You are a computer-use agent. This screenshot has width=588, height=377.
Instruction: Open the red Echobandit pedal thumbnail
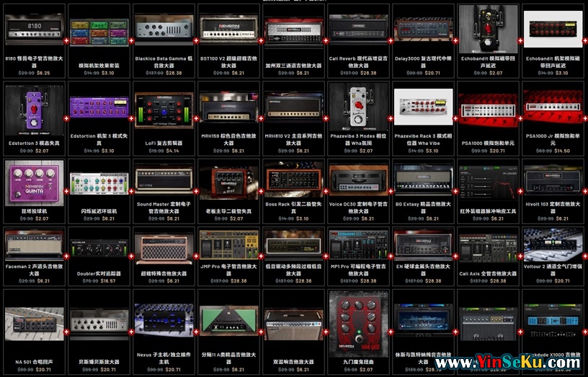[488, 31]
